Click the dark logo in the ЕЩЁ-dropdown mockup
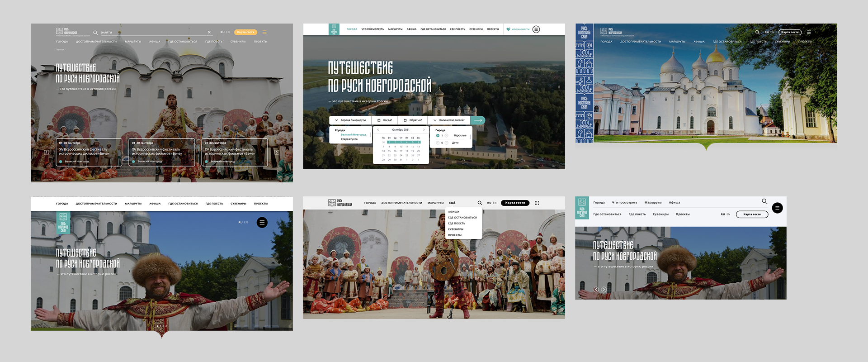Image resolution: width=868 pixels, height=362 pixels. pyautogui.click(x=340, y=203)
